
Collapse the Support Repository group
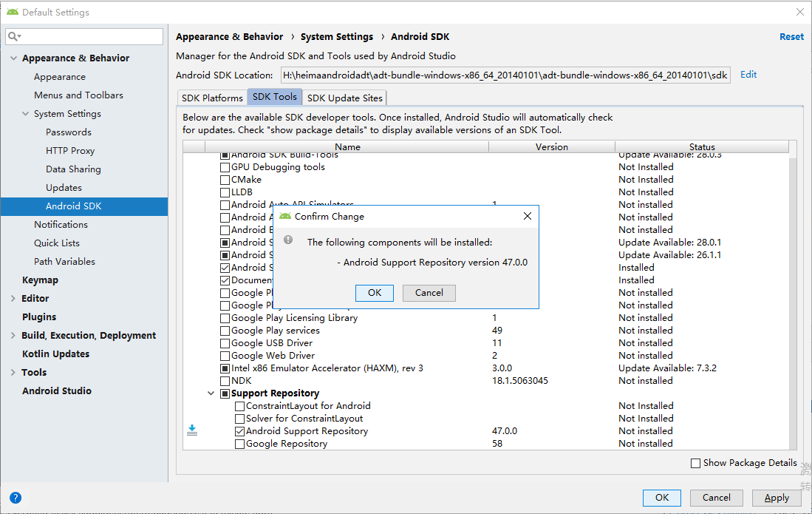point(211,393)
